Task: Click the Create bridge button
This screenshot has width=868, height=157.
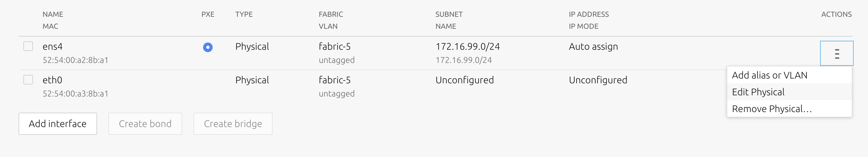Action: click(x=233, y=124)
